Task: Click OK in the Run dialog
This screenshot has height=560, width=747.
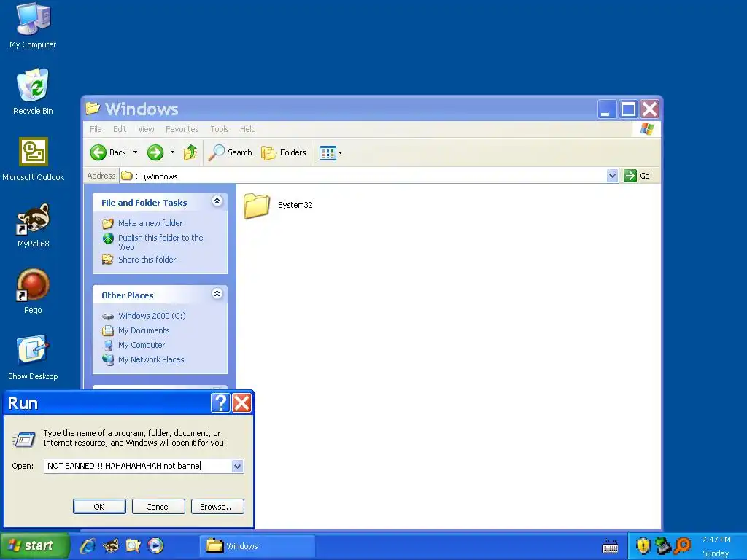Action: coord(99,507)
